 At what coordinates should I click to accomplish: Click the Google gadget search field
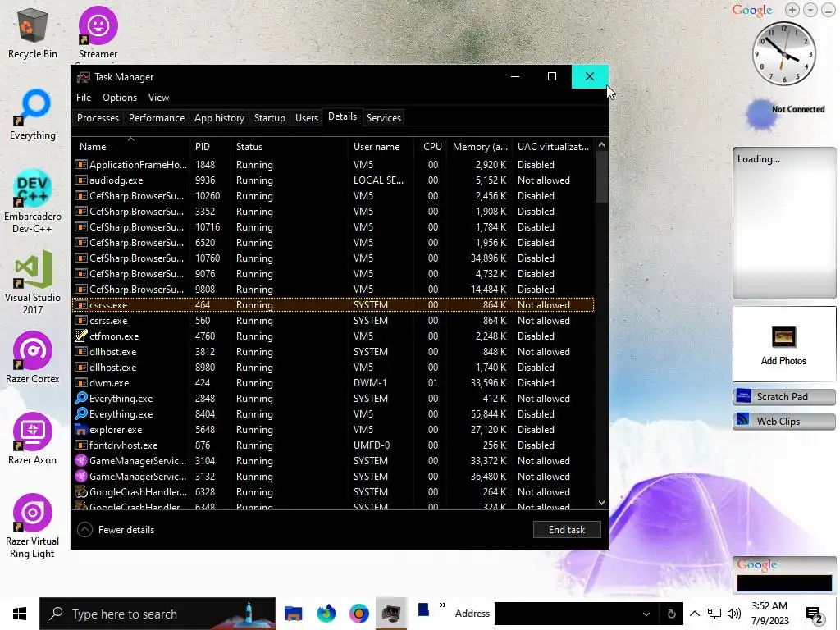pos(784,583)
